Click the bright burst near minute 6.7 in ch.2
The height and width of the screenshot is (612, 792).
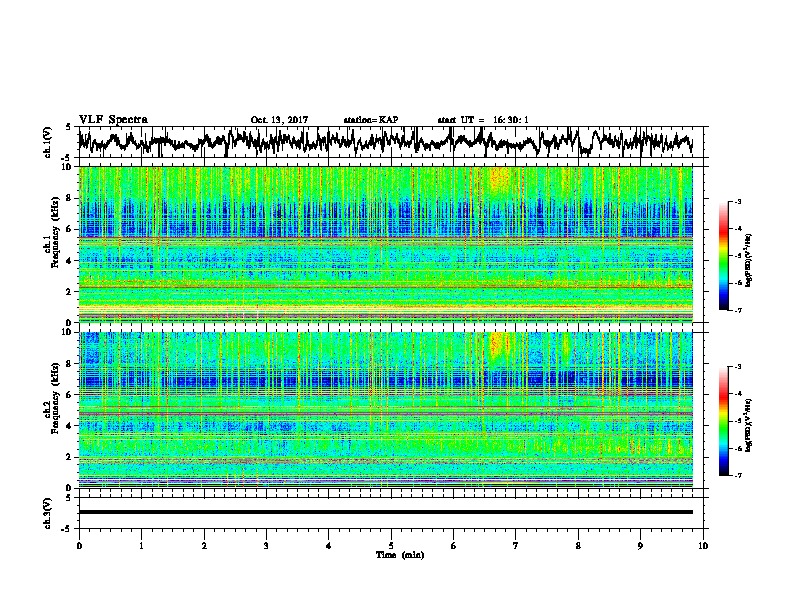coord(498,347)
